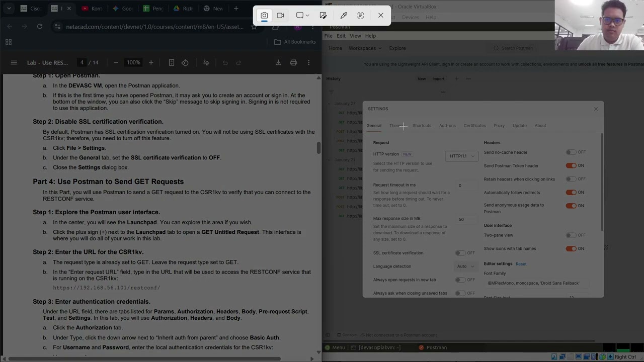Click the plus icon next to Import
The height and width of the screenshot is (362, 644).
(456, 79)
